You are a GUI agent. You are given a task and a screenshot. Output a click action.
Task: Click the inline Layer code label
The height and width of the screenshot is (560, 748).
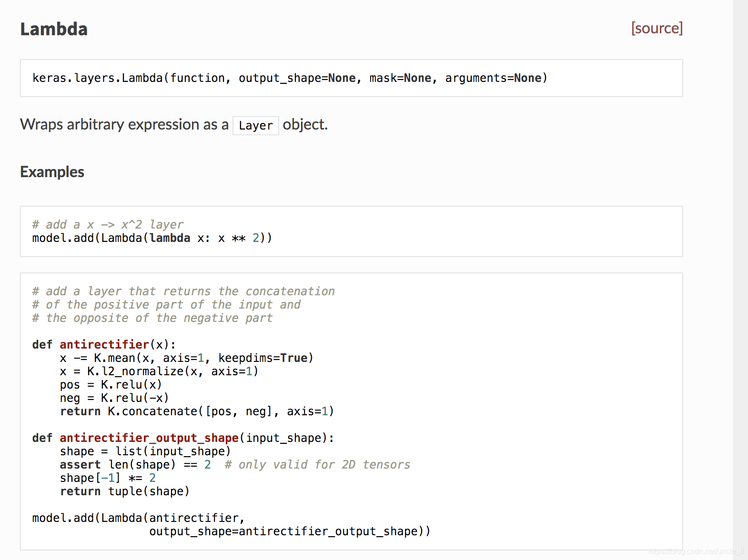(x=256, y=126)
